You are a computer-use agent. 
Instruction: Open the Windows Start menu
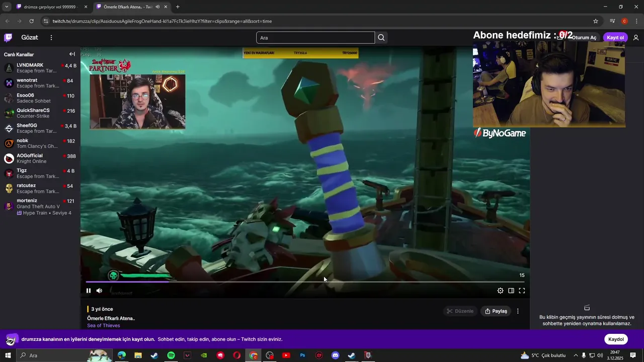point(8,355)
